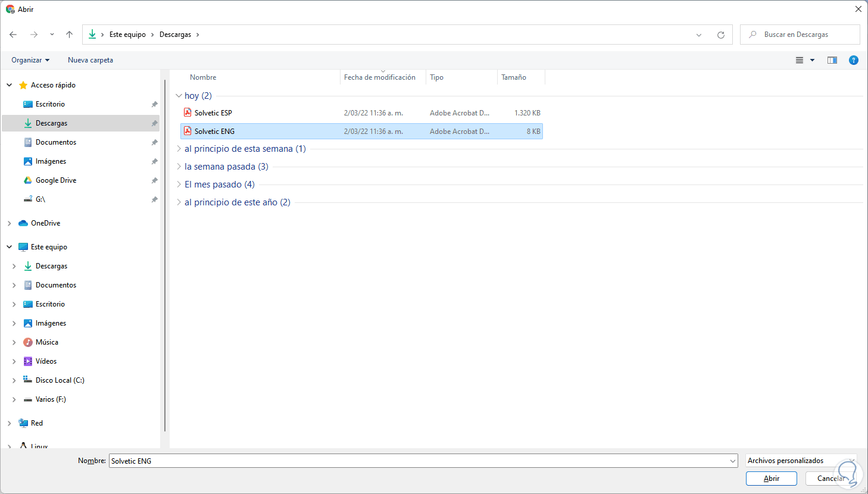The image size is (868, 494).
Task: Click the forward navigation arrow
Action: [34, 35]
